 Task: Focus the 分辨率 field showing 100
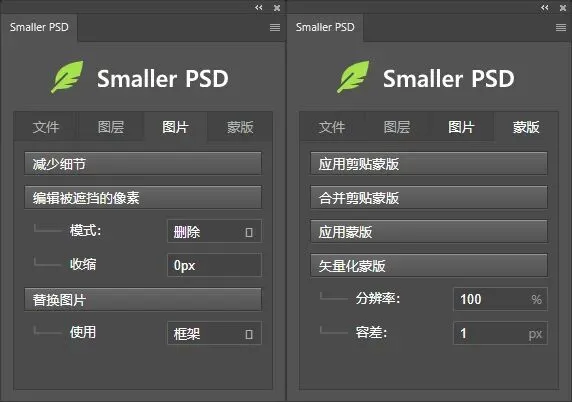click(500, 299)
